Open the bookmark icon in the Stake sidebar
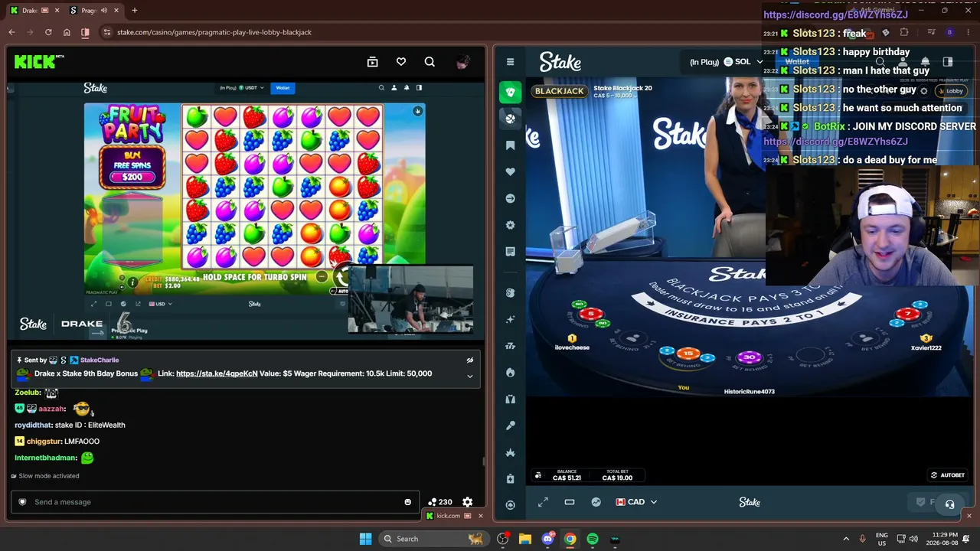Viewport: 980px width, 551px height. (511, 145)
